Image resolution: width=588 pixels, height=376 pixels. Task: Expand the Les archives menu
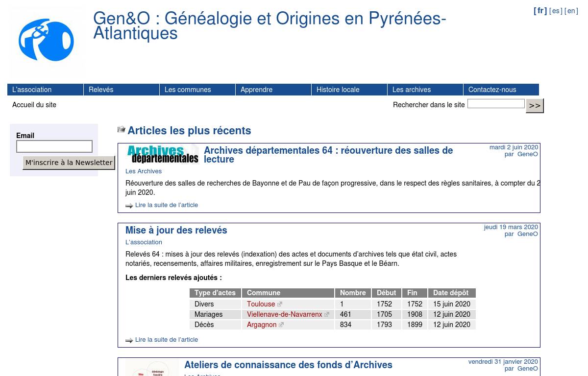[x=425, y=90]
